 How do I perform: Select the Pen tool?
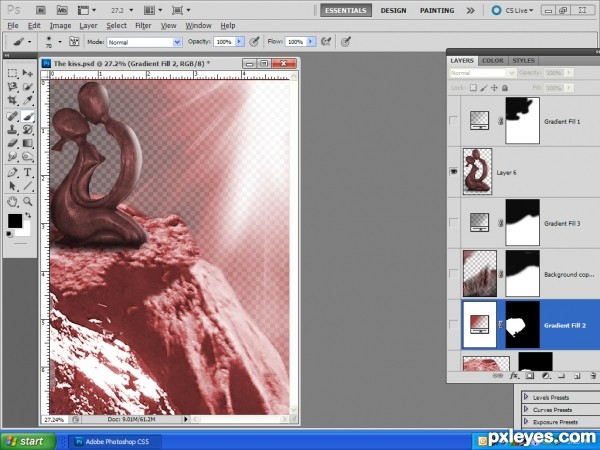click(12, 172)
